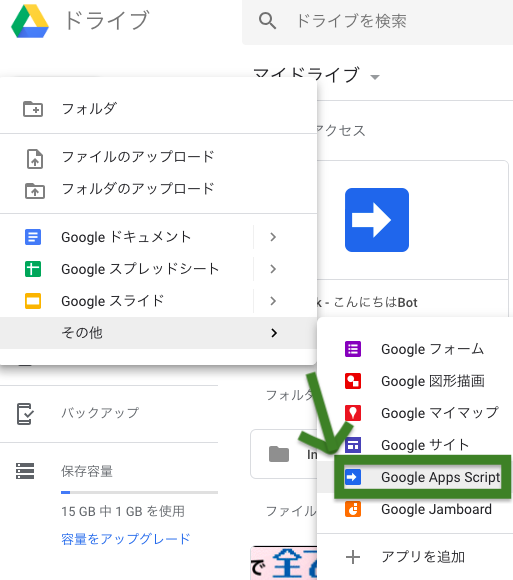Click the Google My Maps icon
Viewport: 513px width, 580px height.
[x=353, y=413]
